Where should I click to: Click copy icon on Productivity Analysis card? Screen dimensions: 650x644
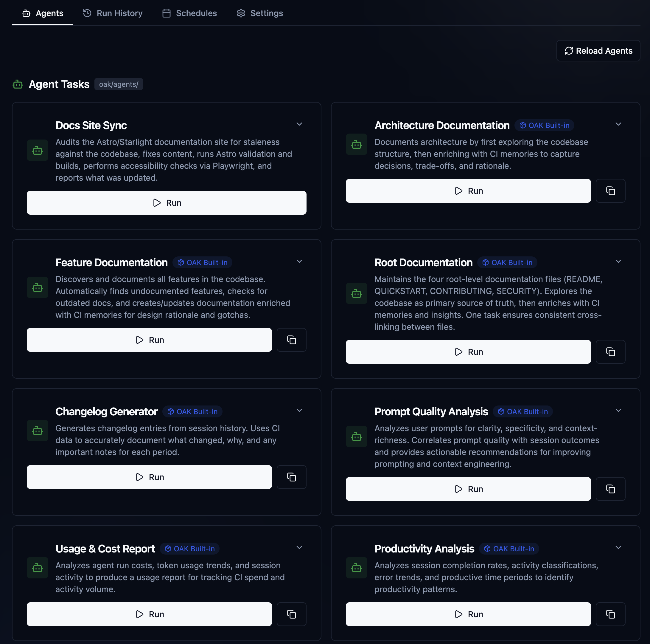click(610, 614)
